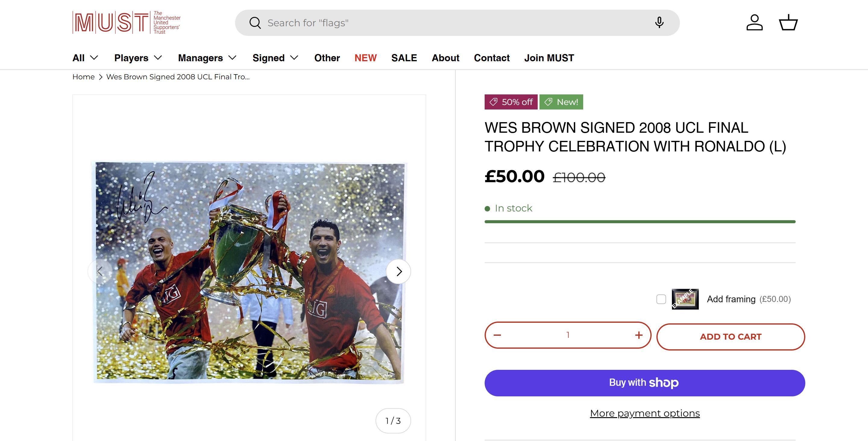Activate voice search microphone icon

[x=659, y=23]
